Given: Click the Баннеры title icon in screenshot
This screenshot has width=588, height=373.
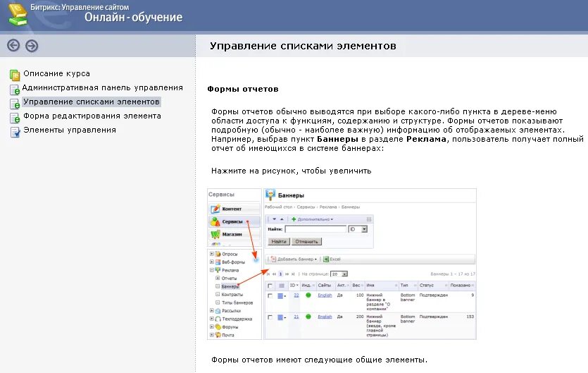Looking at the screenshot, I should point(270,195).
